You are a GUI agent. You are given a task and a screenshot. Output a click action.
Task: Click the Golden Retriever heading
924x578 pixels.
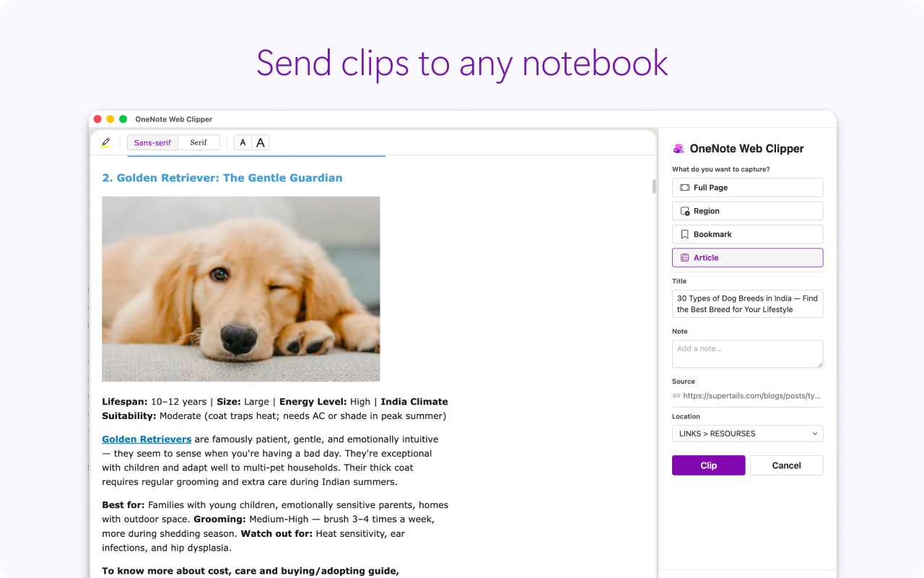[x=222, y=178]
